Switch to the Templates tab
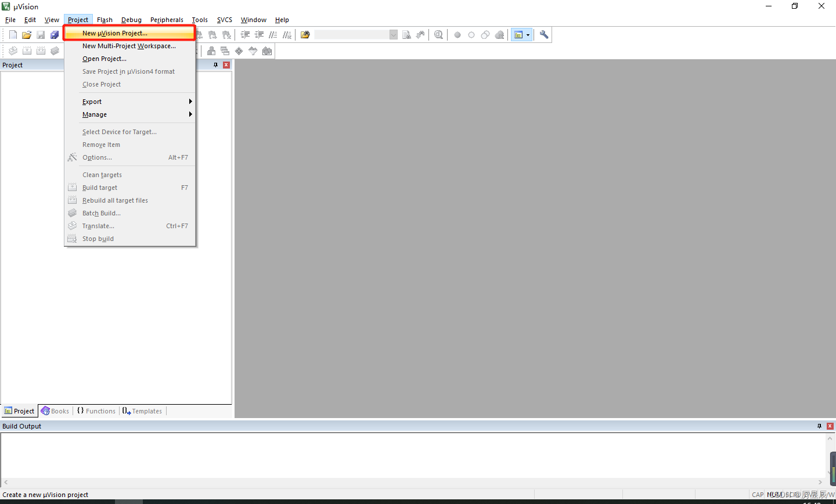This screenshot has width=836, height=504. coord(142,411)
